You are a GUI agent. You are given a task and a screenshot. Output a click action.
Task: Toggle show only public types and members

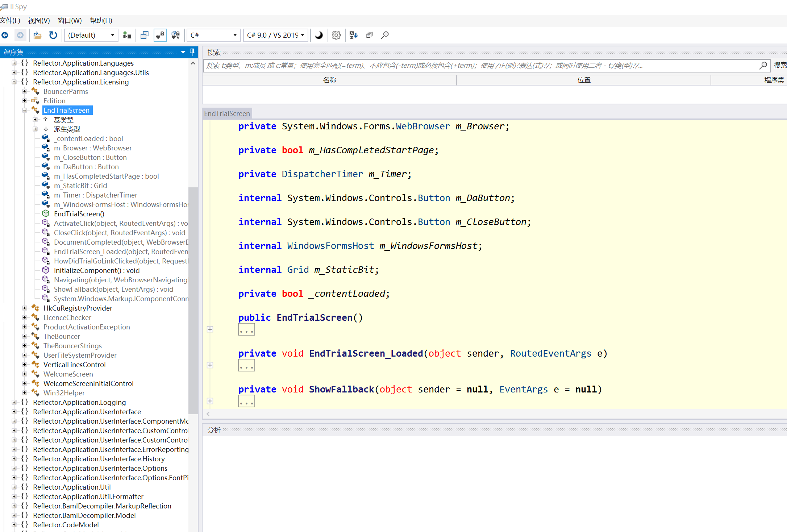[x=145, y=35]
